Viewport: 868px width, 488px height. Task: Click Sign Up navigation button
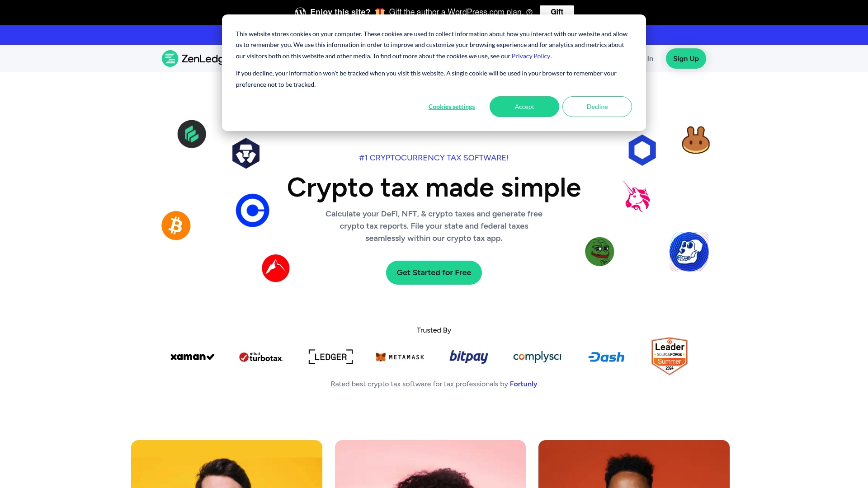[685, 58]
